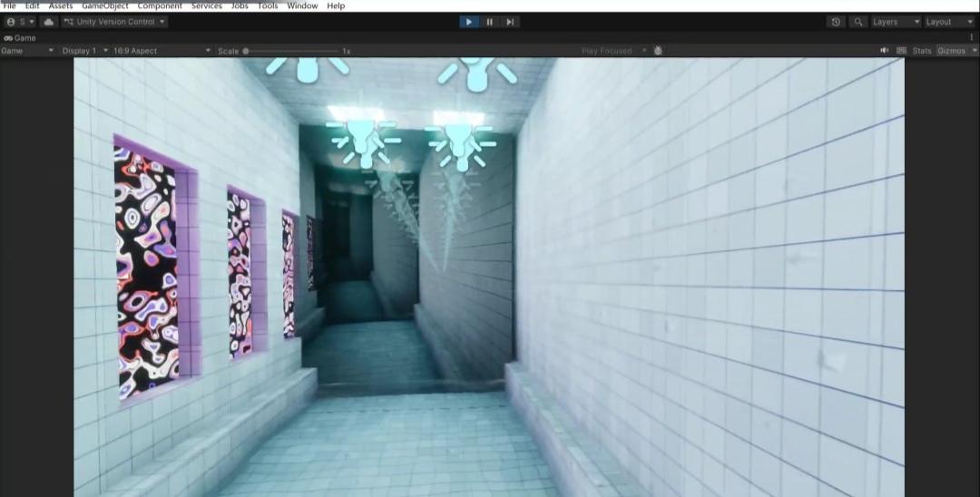Click the Step frame button
Viewport: 980px width, 497px height.
click(x=510, y=22)
